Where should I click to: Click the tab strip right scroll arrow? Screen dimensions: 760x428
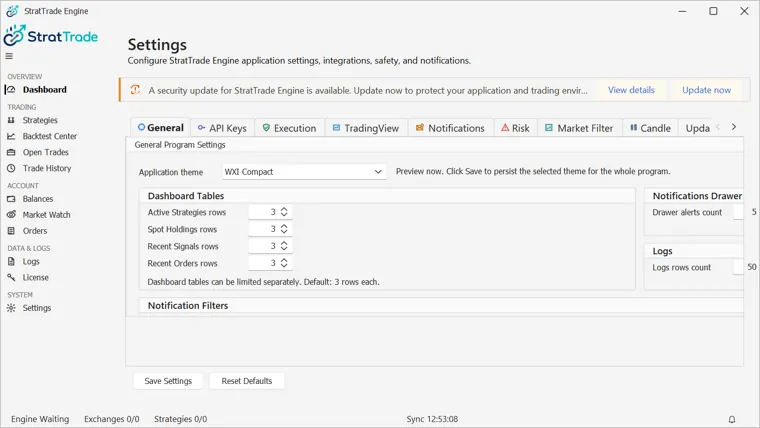pos(734,127)
